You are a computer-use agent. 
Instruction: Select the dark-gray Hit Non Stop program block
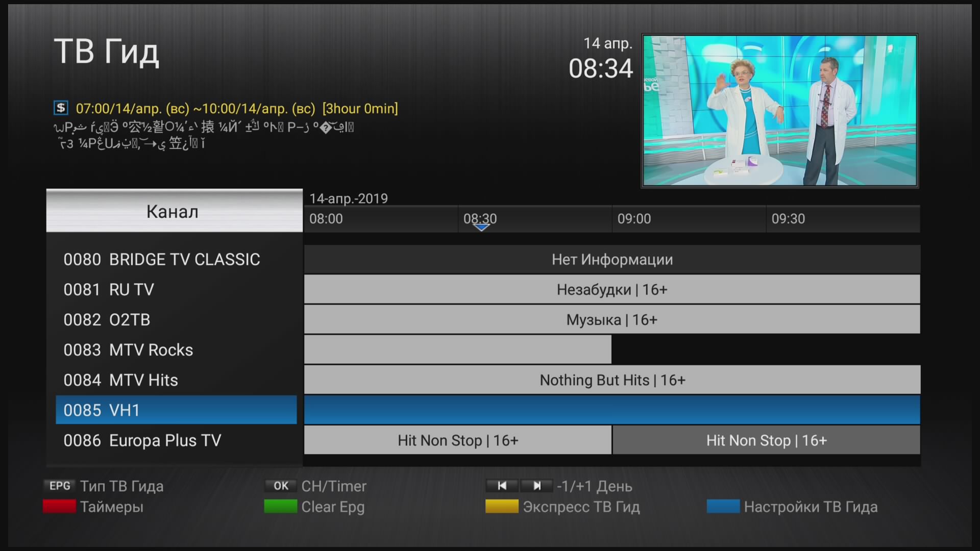(766, 440)
